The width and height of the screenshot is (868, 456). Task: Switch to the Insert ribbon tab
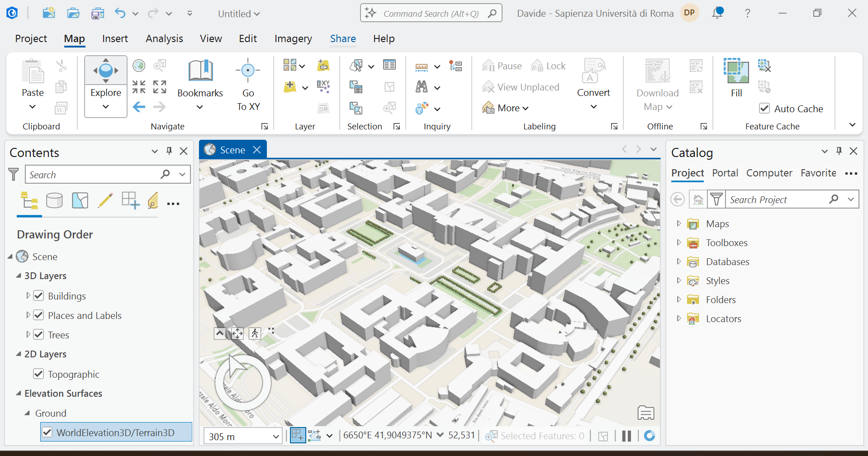[115, 39]
